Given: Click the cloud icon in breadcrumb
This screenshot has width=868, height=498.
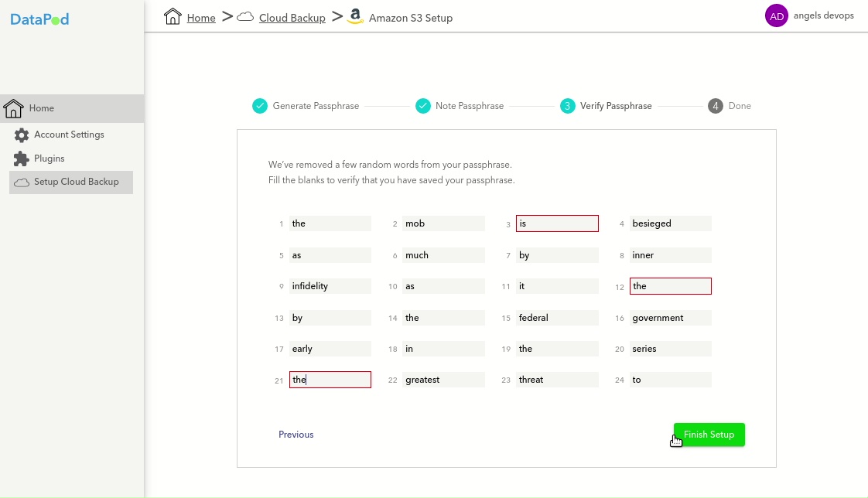Looking at the screenshot, I should (245, 17).
